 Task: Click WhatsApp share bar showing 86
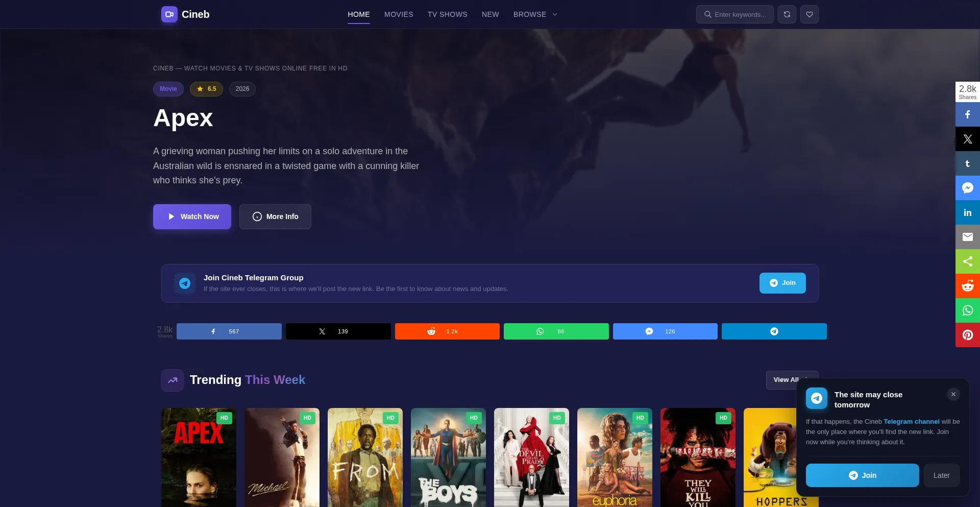click(x=556, y=331)
